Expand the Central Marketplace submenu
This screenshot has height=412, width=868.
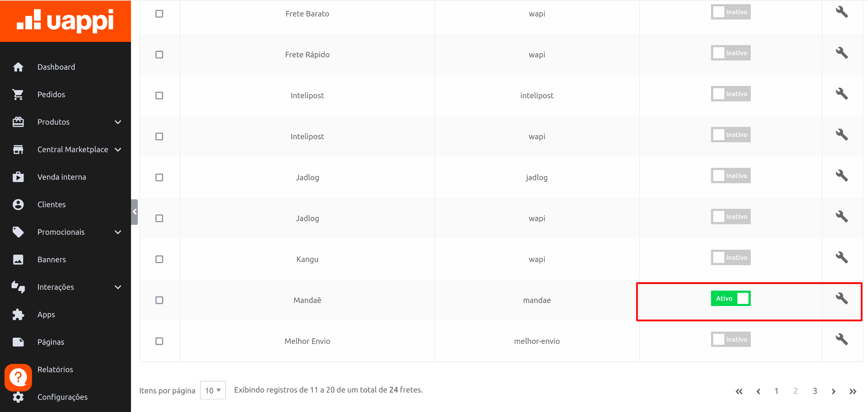[x=118, y=150]
